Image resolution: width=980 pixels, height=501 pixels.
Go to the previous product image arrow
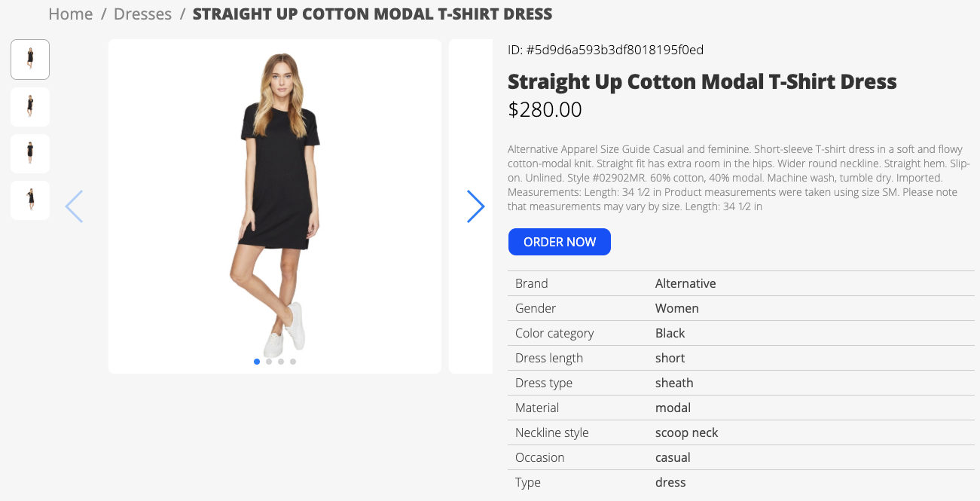click(74, 206)
